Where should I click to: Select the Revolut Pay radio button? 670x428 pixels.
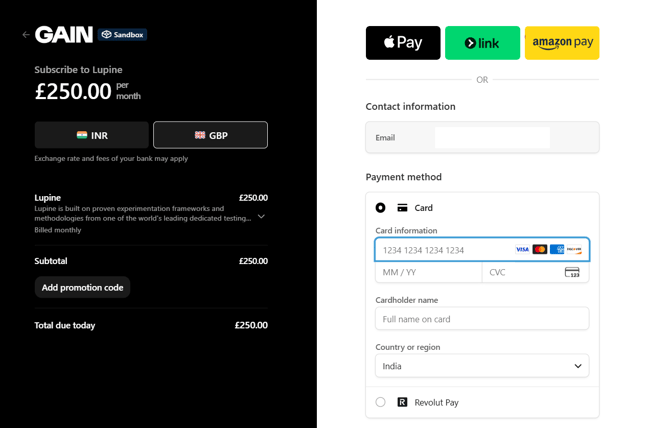click(x=380, y=402)
